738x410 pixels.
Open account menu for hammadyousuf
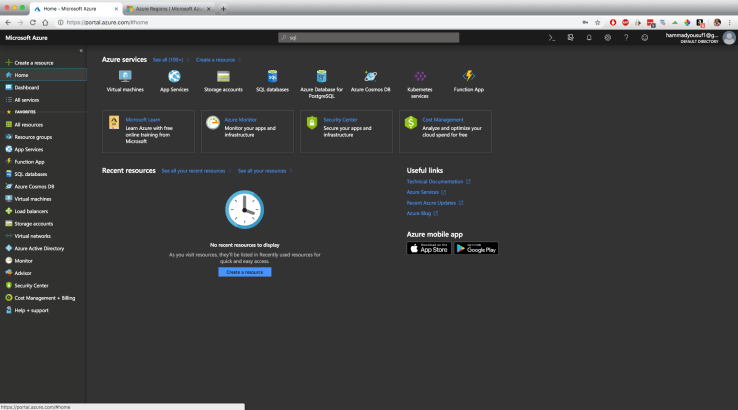(698, 38)
